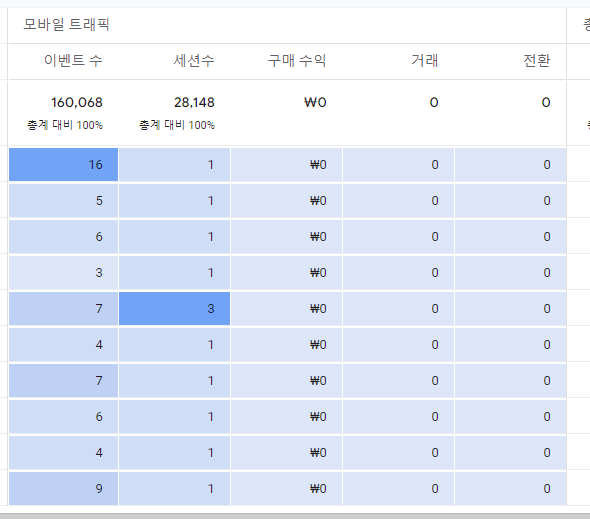Click session value 1 in the 3-events row
The height and width of the screenshot is (519, 590).
(175, 272)
